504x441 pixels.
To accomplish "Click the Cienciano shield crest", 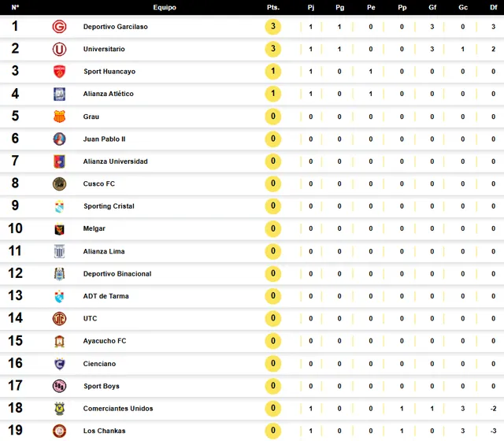I will (x=60, y=364).
